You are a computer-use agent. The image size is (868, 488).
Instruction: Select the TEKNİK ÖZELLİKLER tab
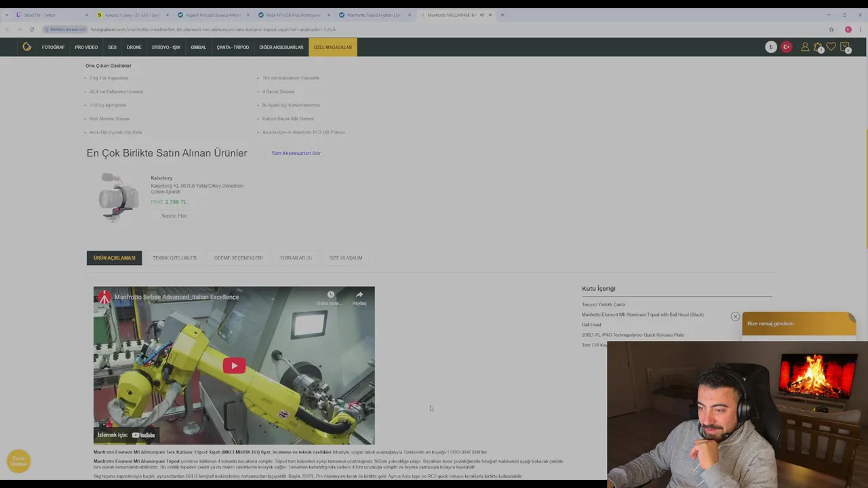click(174, 258)
